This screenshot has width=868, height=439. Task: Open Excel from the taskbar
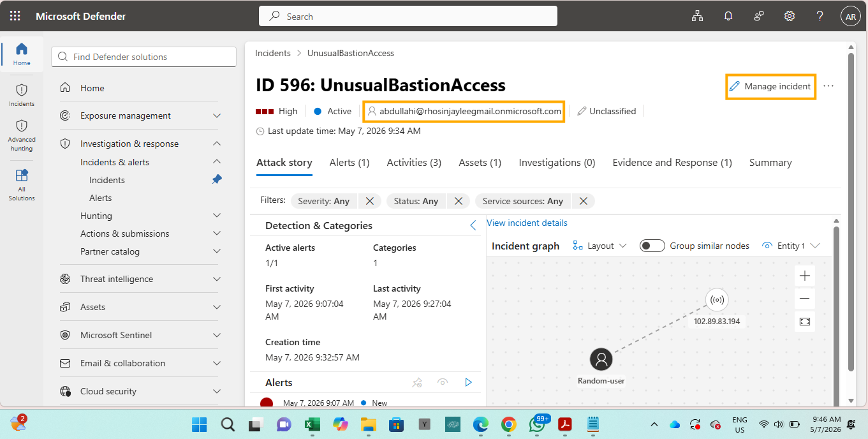[x=312, y=424]
